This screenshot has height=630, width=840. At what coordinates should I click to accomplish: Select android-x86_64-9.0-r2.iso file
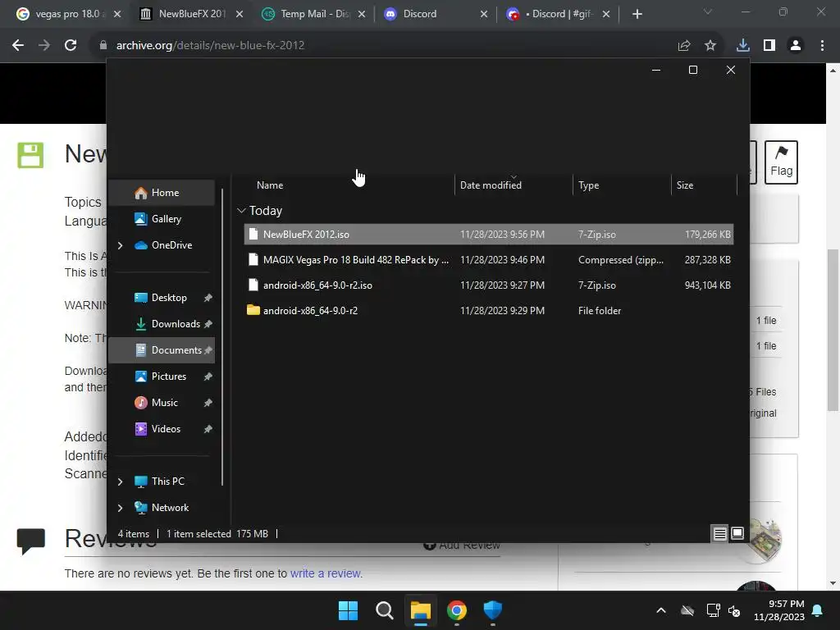tap(489, 285)
